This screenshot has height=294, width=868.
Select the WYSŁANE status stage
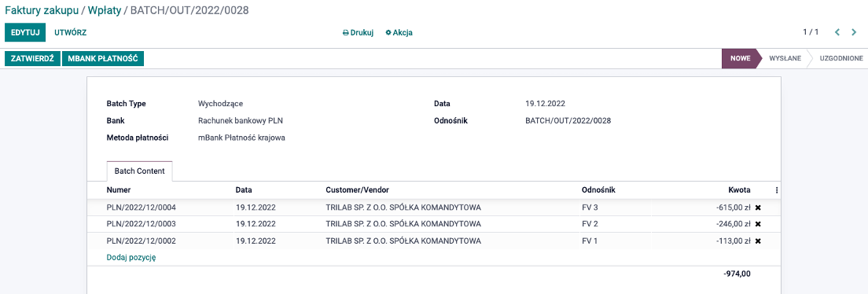click(785, 58)
